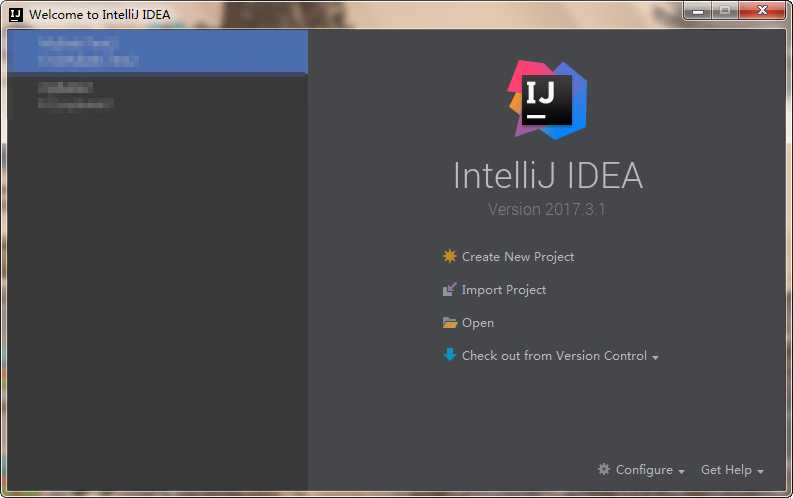
Task: Open the Configure menu
Action: click(644, 470)
